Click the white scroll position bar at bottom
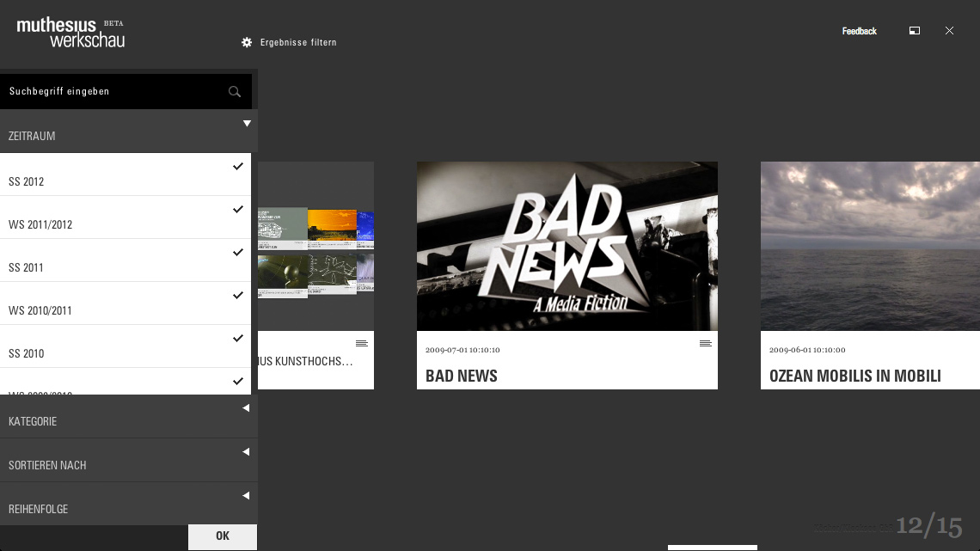This screenshot has height=551, width=980. (x=712, y=548)
